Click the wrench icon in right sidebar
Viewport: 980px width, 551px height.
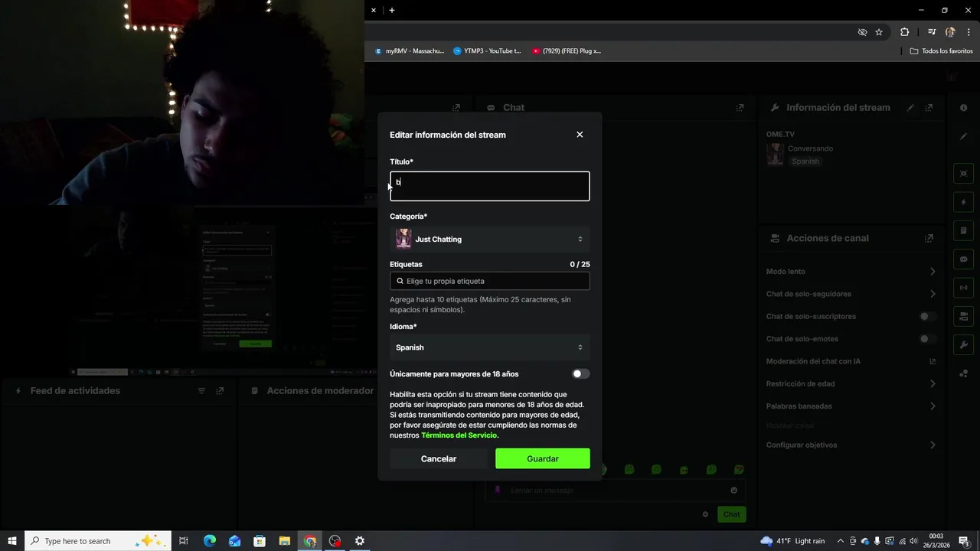(x=964, y=344)
